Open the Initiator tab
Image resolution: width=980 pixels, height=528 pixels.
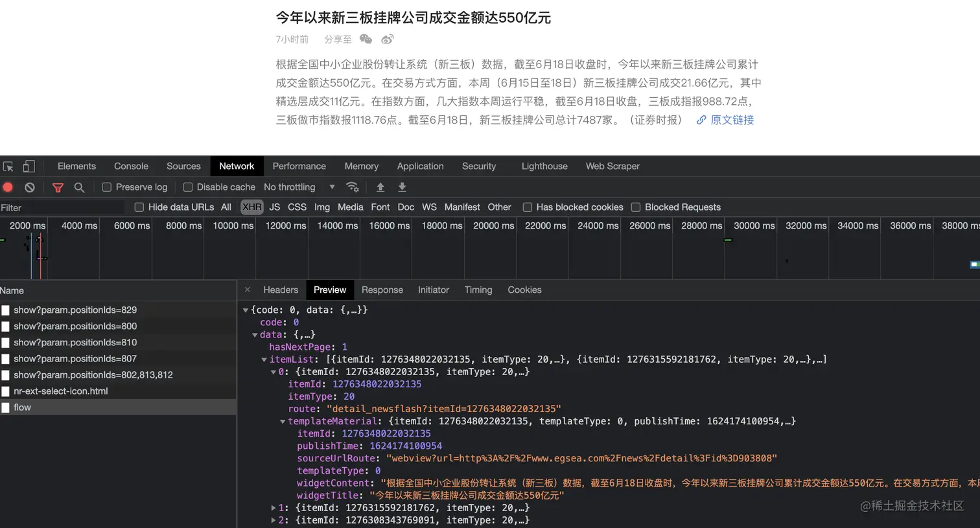click(x=434, y=290)
